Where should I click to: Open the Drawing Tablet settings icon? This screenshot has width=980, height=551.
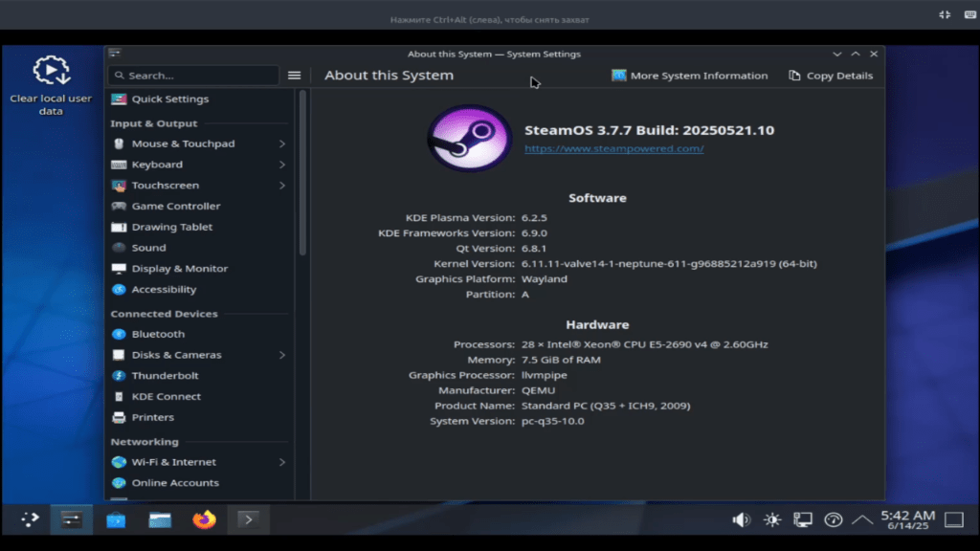tap(119, 227)
